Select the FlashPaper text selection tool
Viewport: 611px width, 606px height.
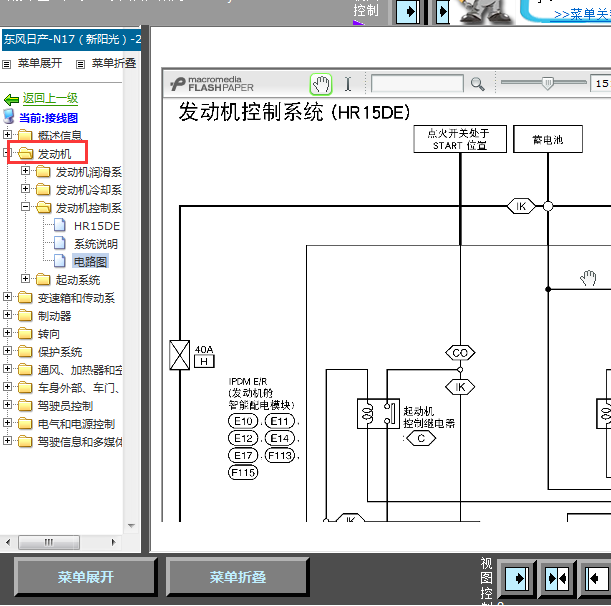pos(348,84)
